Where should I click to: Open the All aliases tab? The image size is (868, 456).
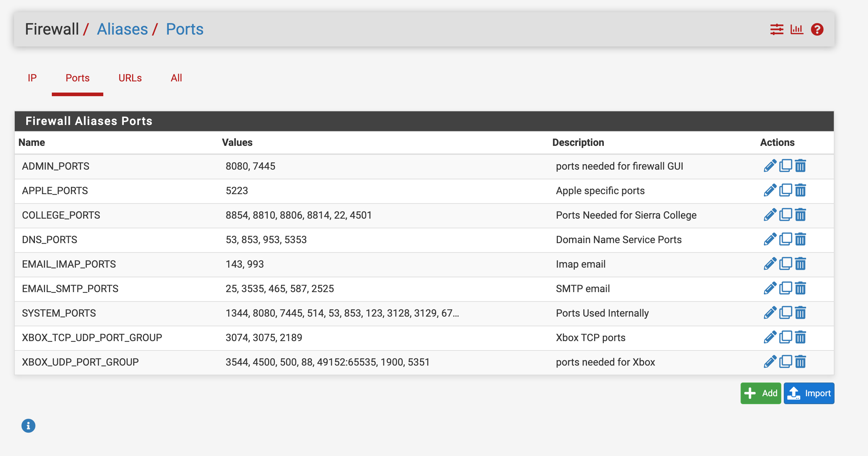[x=176, y=78]
